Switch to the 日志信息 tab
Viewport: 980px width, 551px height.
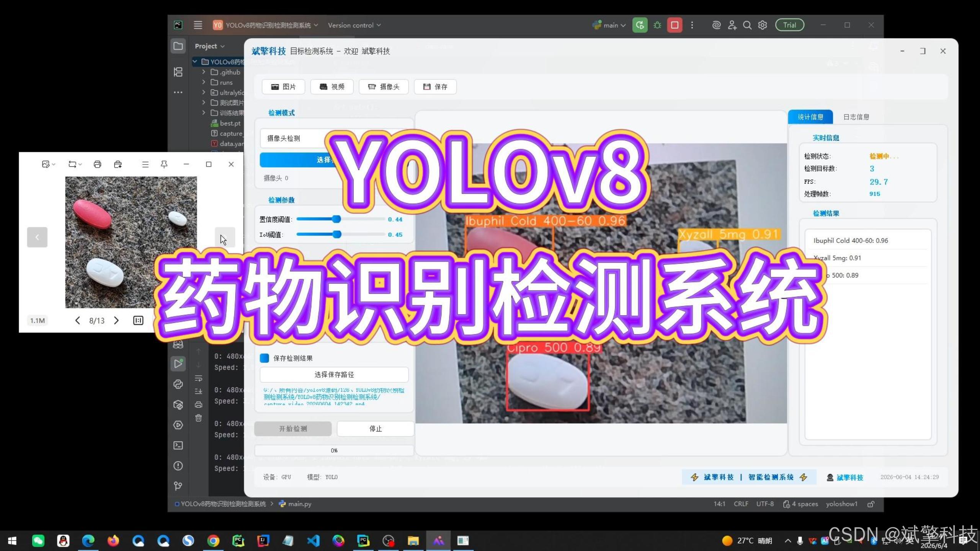click(856, 117)
